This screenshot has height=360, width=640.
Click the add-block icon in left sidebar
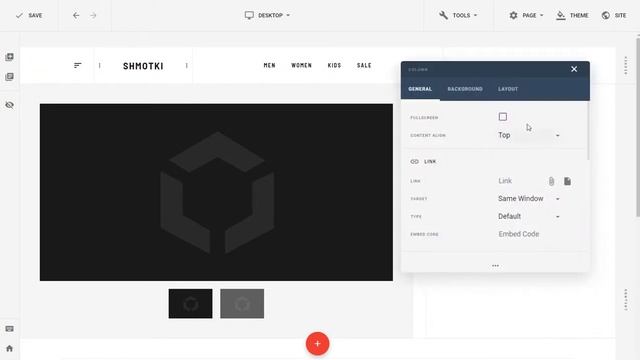(9, 57)
